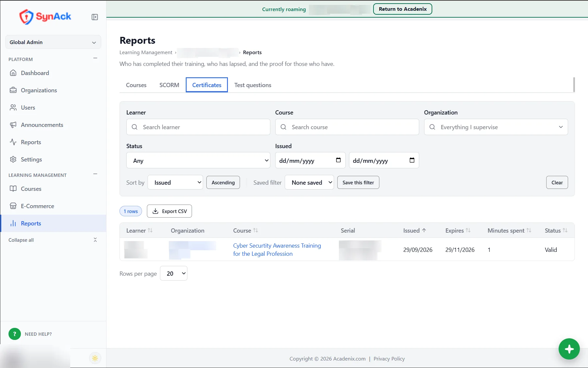Image resolution: width=588 pixels, height=368 pixels.
Task: Switch to the SCORM tab
Action: pos(169,85)
